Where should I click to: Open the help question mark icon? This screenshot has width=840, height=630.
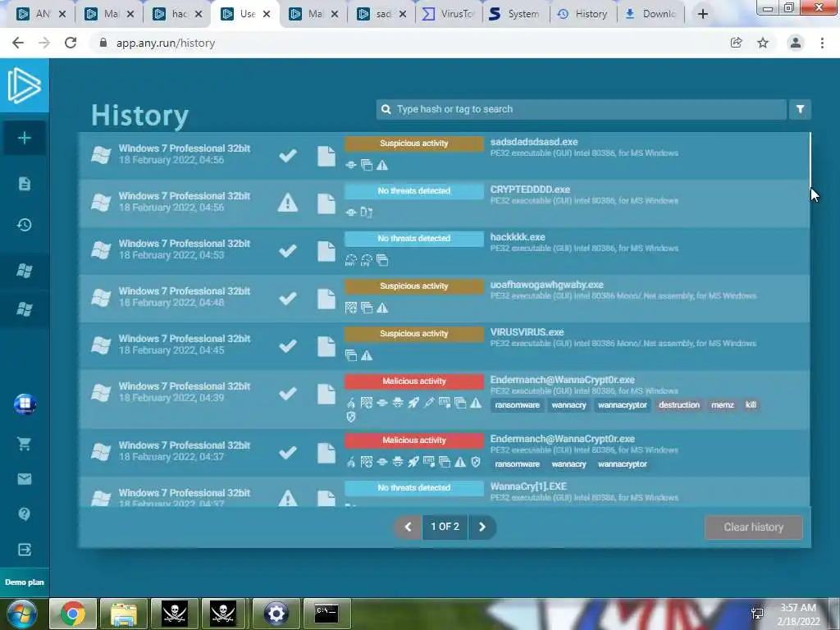(24, 514)
